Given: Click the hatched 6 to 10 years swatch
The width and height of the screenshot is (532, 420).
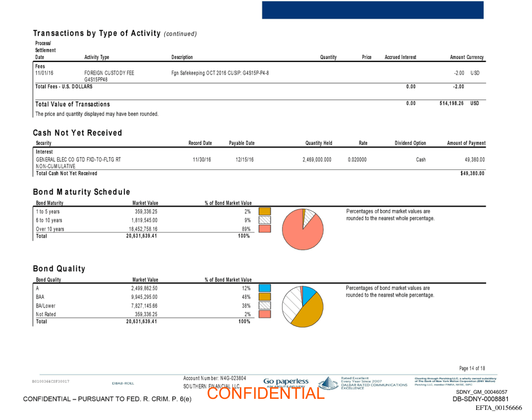Looking at the screenshot, I should pos(264,220).
